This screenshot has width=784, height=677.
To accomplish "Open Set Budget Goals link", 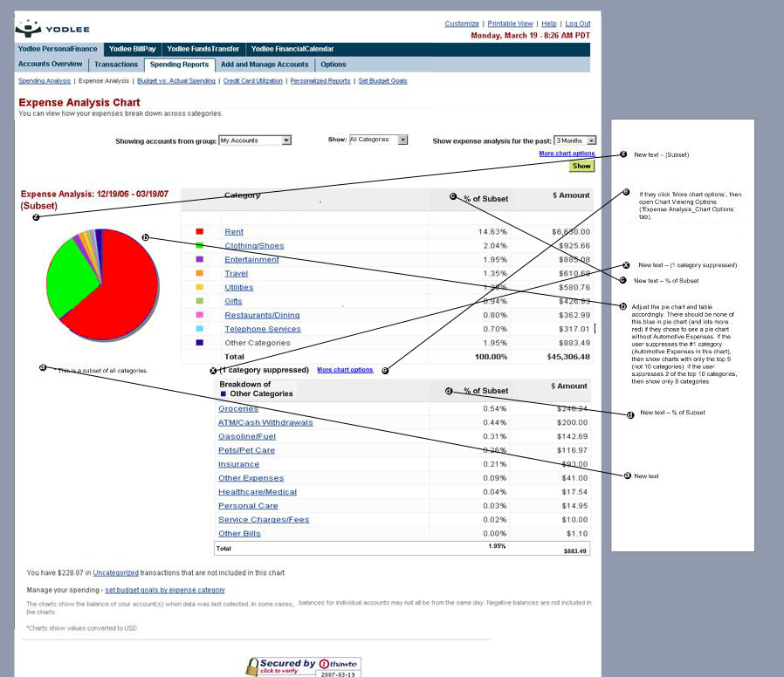I will (x=382, y=81).
